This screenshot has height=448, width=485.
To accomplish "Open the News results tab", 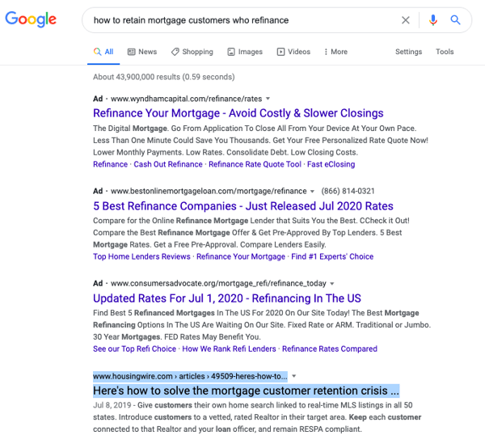I will [x=142, y=52].
